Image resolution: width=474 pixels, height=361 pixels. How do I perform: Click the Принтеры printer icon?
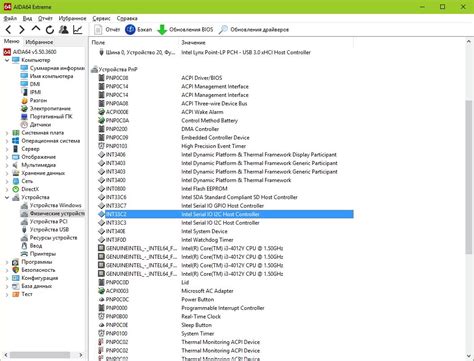[x=24, y=254]
